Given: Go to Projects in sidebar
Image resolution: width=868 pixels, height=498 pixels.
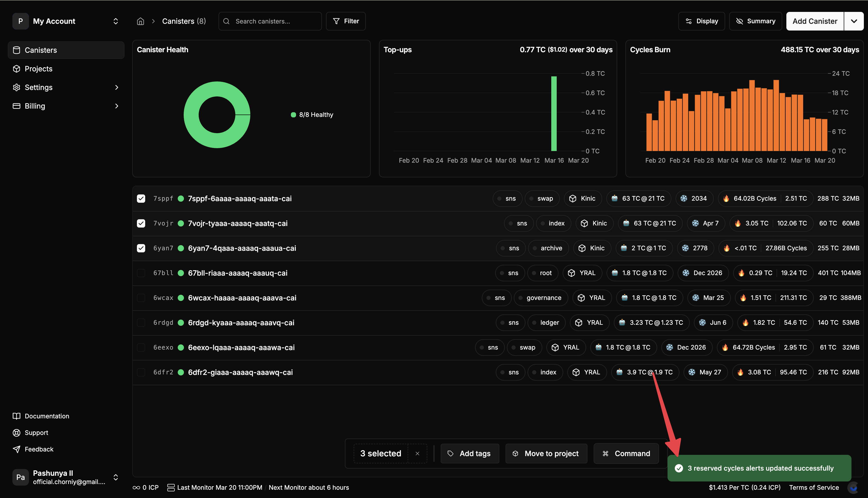Looking at the screenshot, I should coord(38,69).
